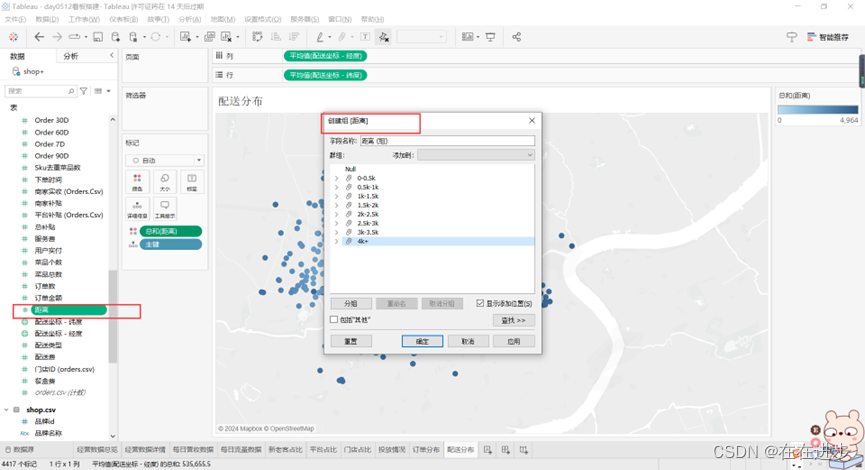Image resolution: width=865 pixels, height=470 pixels.
Task: Expand the 1k-1.5k group
Action: (337, 196)
